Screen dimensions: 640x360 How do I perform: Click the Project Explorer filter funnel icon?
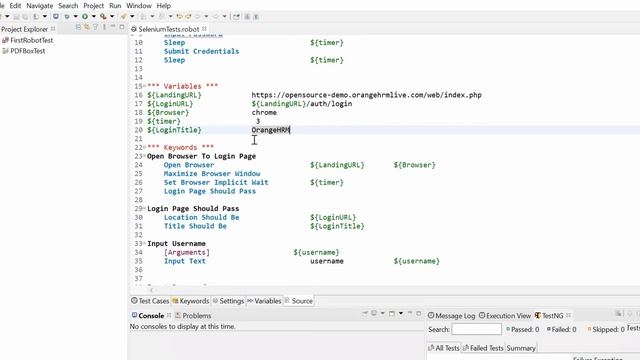95,27
